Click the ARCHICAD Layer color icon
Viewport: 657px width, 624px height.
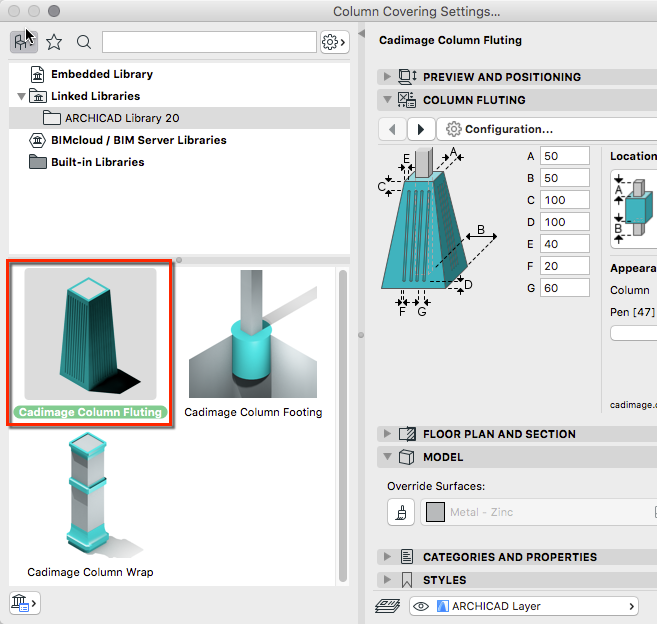point(442,606)
